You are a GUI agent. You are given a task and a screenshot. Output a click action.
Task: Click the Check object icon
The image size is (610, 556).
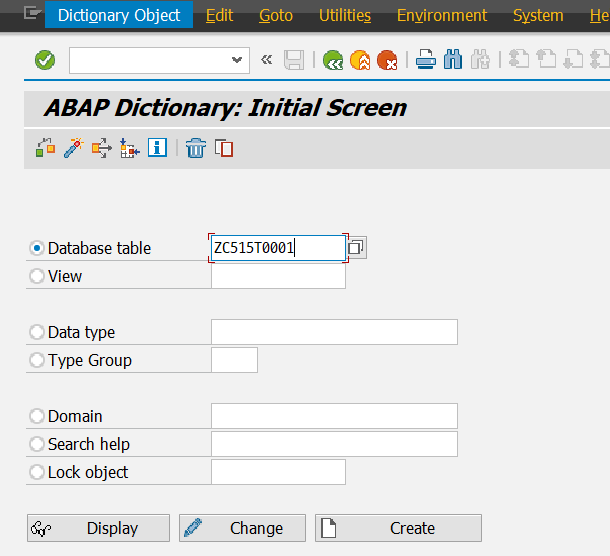[x=46, y=148]
